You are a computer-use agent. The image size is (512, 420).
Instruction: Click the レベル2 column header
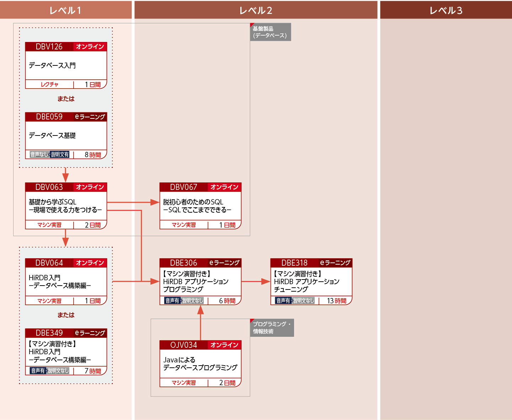pyautogui.click(x=256, y=10)
